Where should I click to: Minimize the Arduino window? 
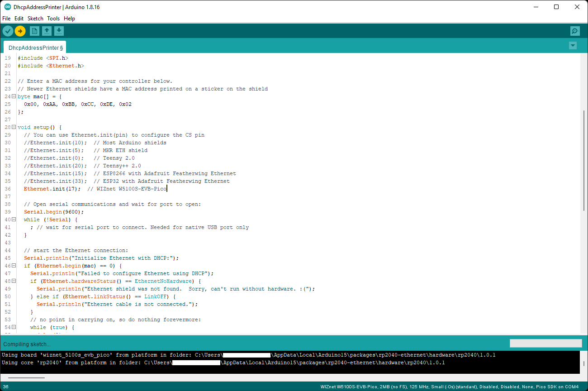pyautogui.click(x=536, y=7)
